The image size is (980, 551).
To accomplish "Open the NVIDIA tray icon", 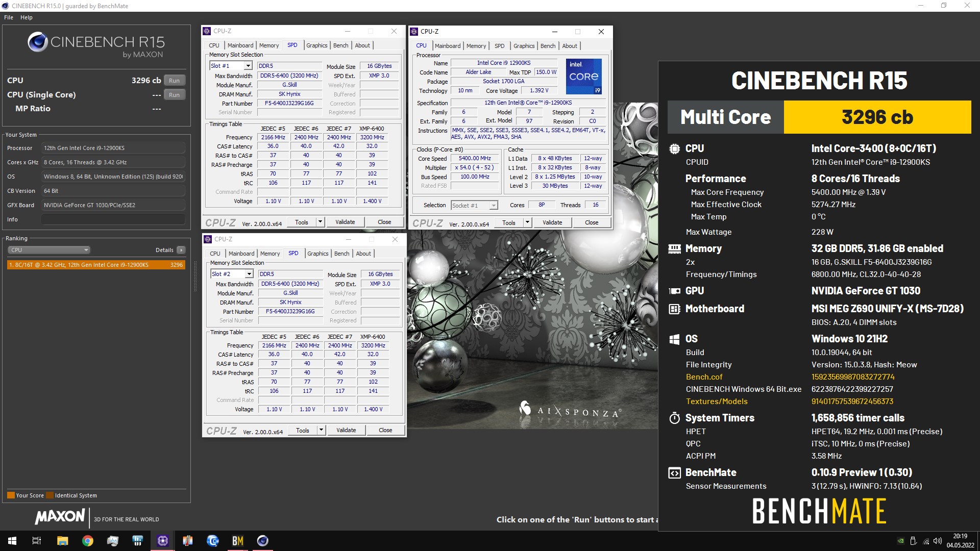I will coord(901,541).
